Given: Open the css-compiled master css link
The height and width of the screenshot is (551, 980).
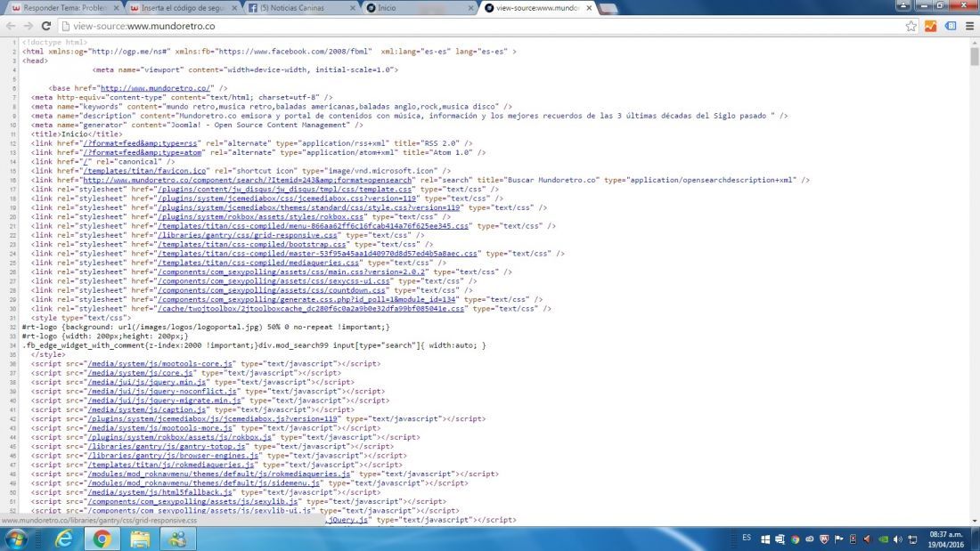Looking at the screenshot, I should coord(317,254).
